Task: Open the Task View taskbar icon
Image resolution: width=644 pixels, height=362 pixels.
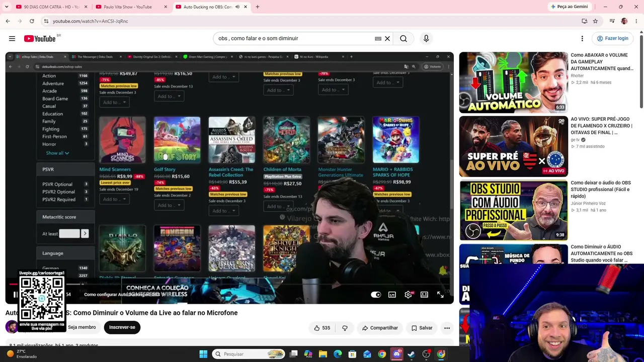Action: [294, 354]
